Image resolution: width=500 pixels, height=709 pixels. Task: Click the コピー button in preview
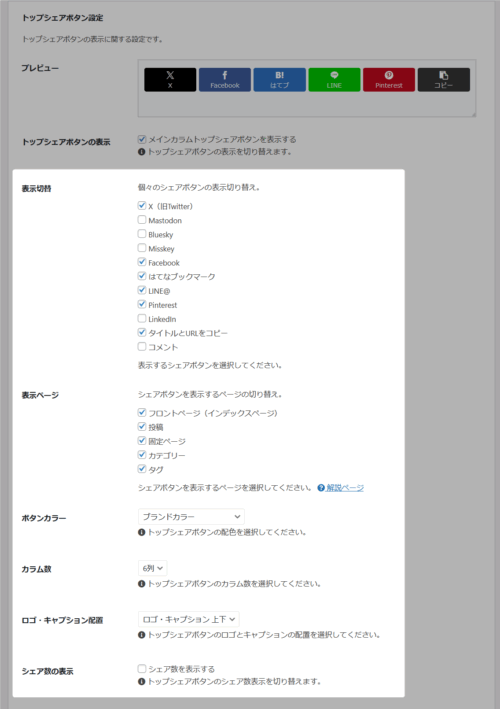[443, 80]
